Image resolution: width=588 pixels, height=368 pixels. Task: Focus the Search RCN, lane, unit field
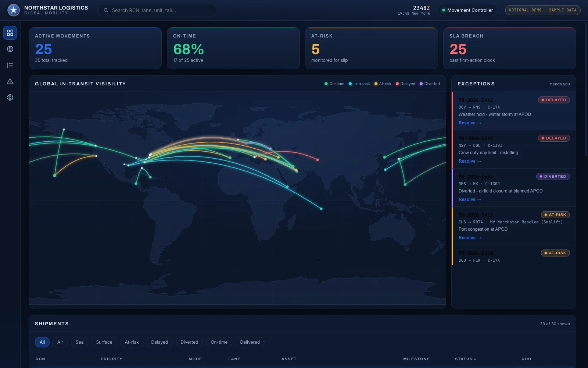pos(157,10)
